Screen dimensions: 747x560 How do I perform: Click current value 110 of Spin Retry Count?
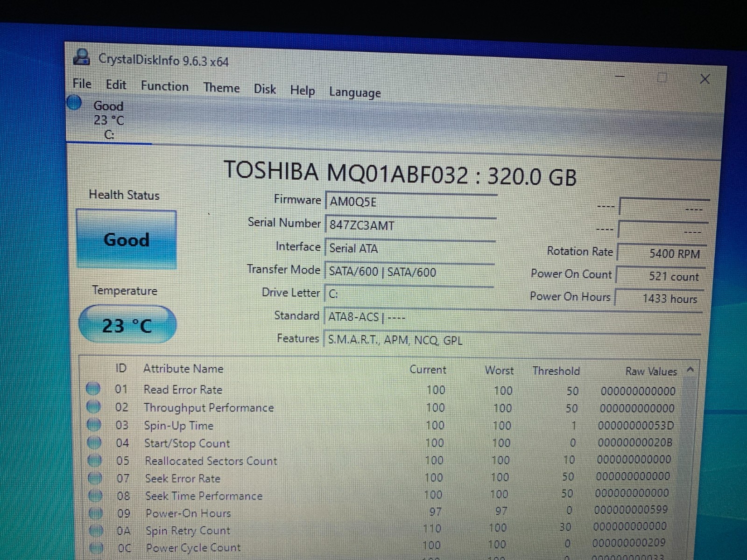(x=432, y=529)
